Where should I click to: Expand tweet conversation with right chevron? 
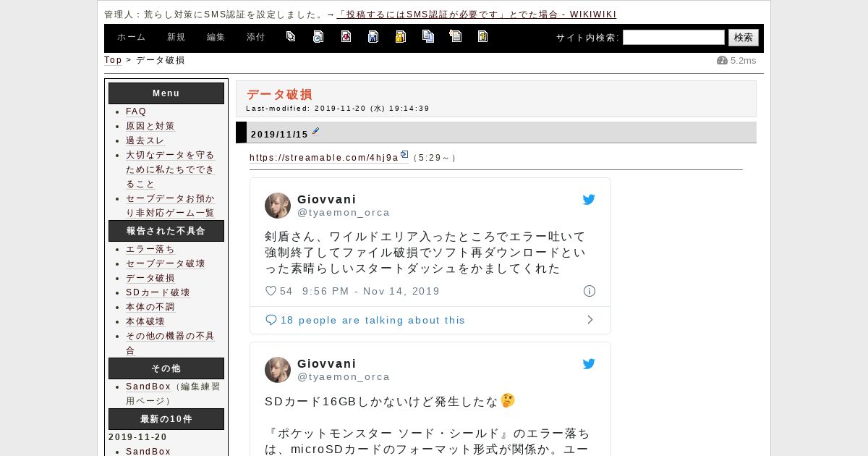click(x=590, y=320)
